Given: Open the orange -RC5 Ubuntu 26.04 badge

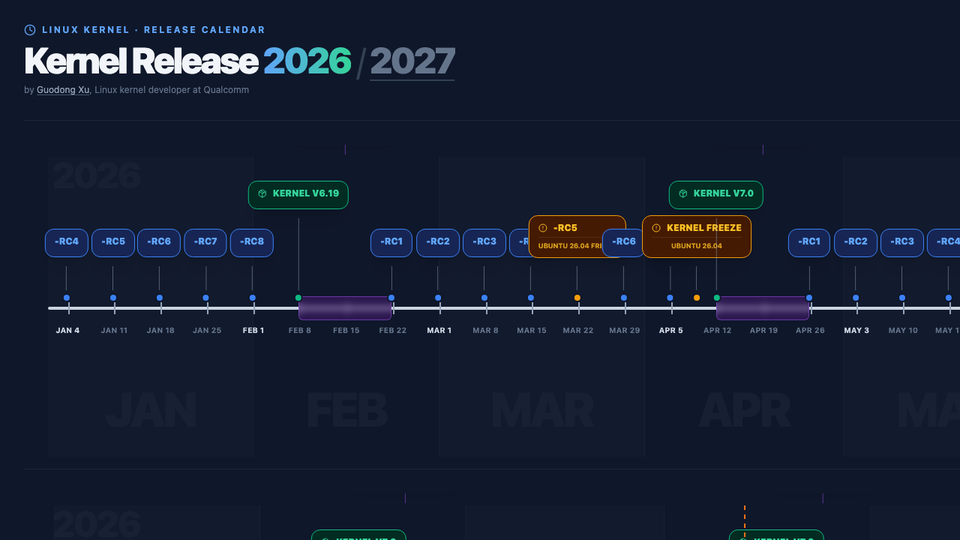Looking at the screenshot, I should (577, 236).
